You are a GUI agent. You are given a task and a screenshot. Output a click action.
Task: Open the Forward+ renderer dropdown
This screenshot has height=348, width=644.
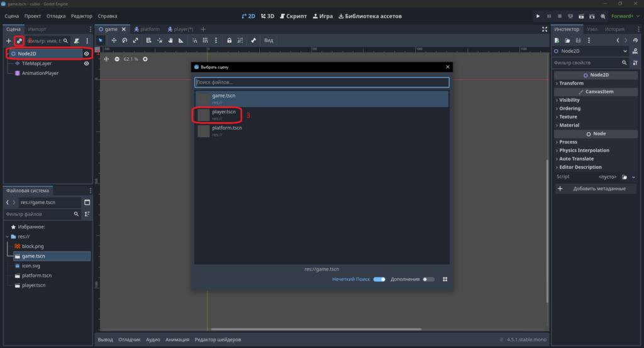tap(625, 16)
